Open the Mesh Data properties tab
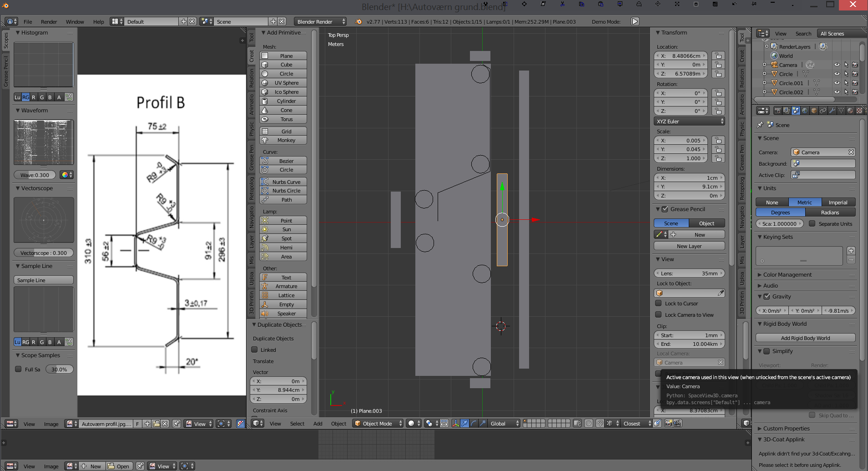 coord(841,111)
